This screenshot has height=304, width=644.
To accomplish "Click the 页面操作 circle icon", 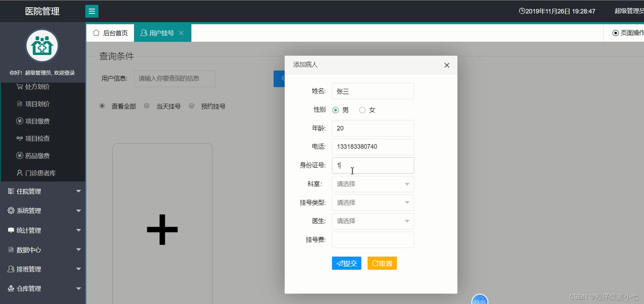I will tap(616, 33).
